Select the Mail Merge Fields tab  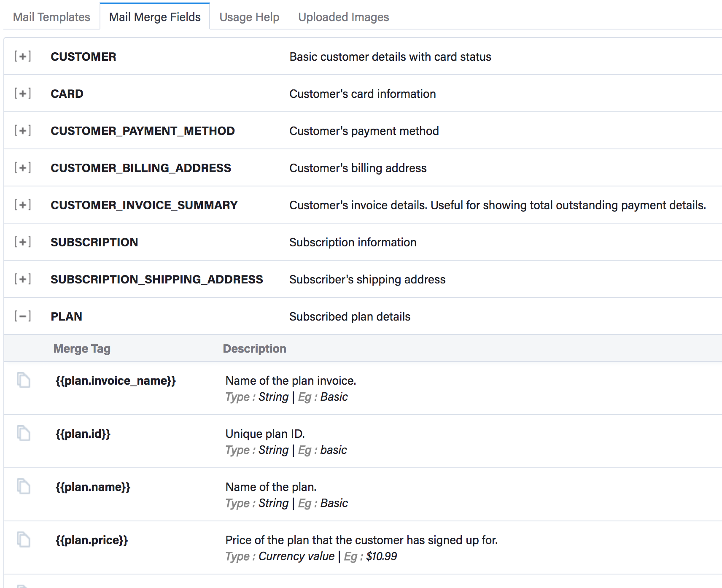(x=155, y=17)
